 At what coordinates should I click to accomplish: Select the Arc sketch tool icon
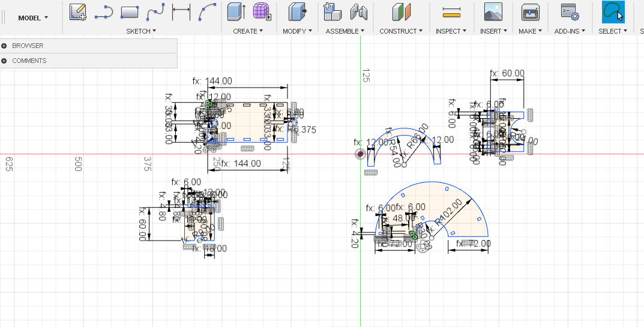coord(208,12)
